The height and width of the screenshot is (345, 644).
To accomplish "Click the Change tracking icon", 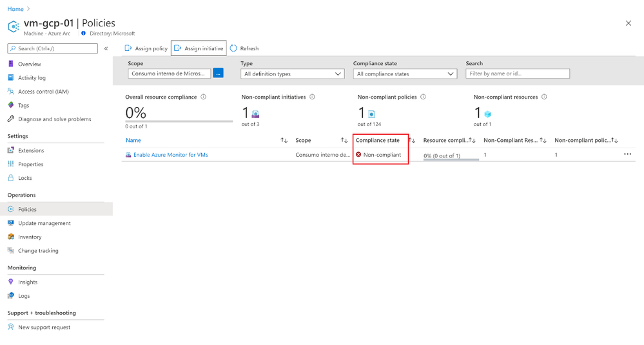I will tap(11, 251).
